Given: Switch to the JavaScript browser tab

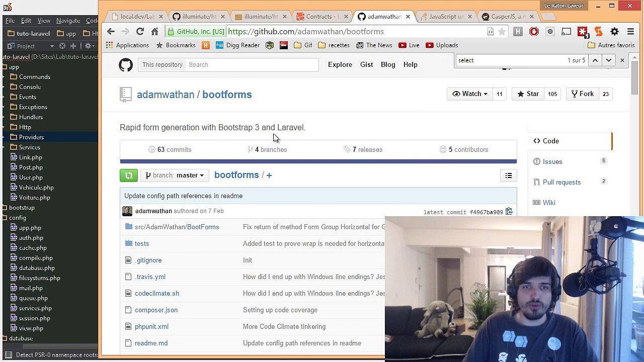Looking at the screenshot, I should pos(446,17).
